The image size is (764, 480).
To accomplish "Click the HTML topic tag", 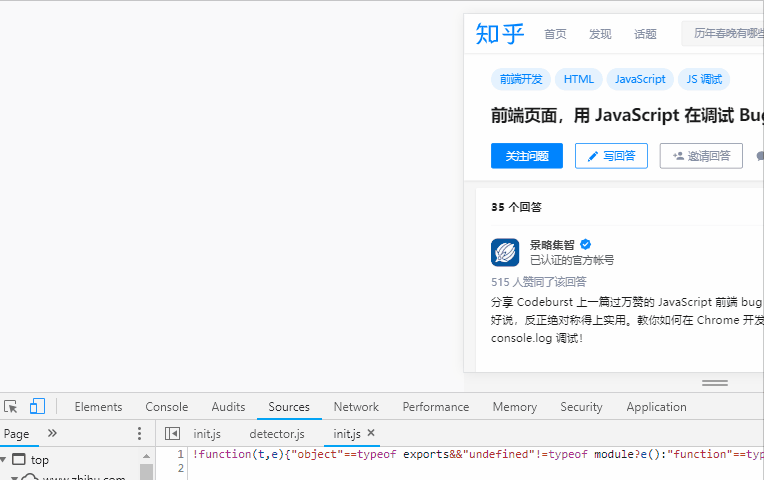I will pos(579,79).
